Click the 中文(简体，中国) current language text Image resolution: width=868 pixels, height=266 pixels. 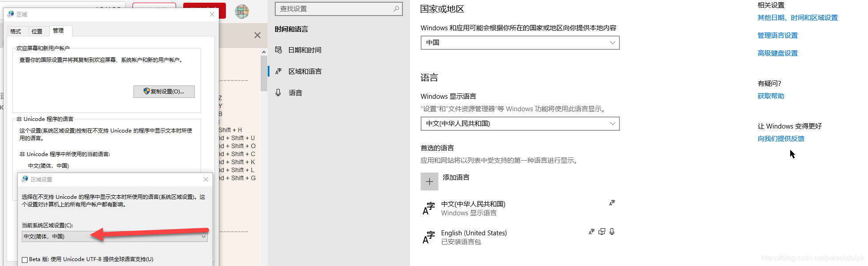click(48, 166)
